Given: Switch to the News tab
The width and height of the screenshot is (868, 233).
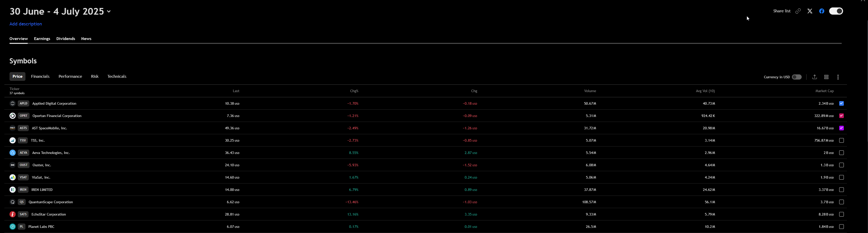Looking at the screenshot, I should 86,39.
